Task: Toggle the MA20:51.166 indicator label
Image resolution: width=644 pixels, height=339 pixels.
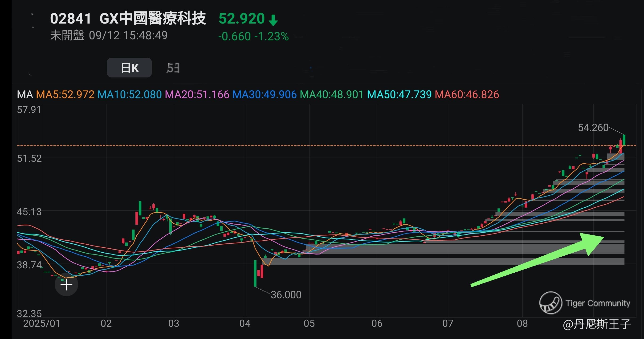Action: point(197,95)
